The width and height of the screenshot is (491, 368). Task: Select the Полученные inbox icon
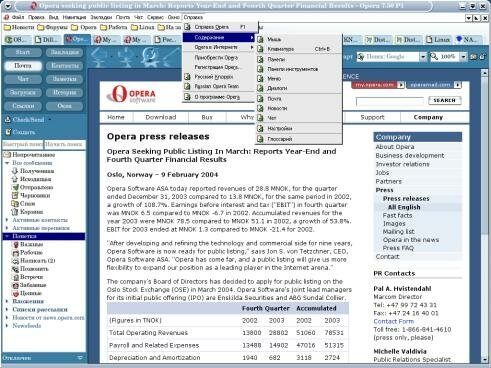coord(15,171)
